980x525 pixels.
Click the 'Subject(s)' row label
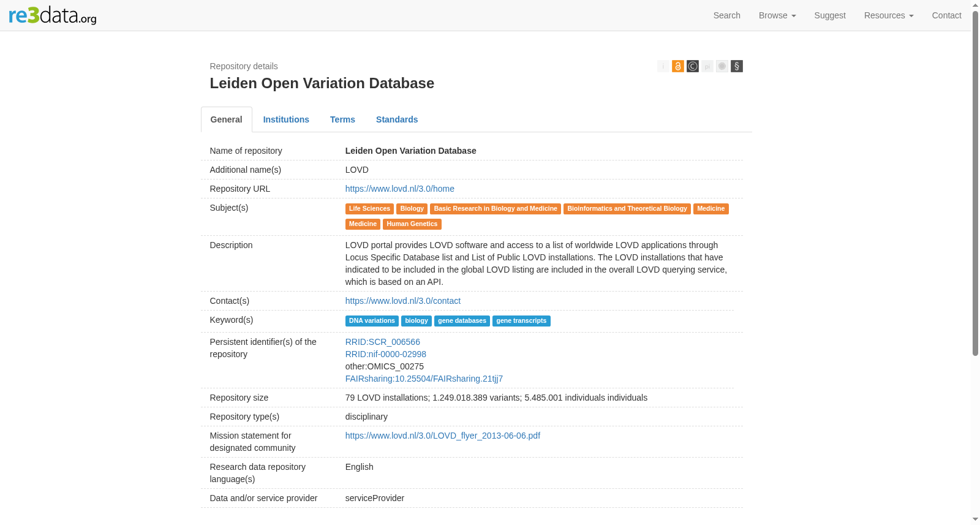229,208
